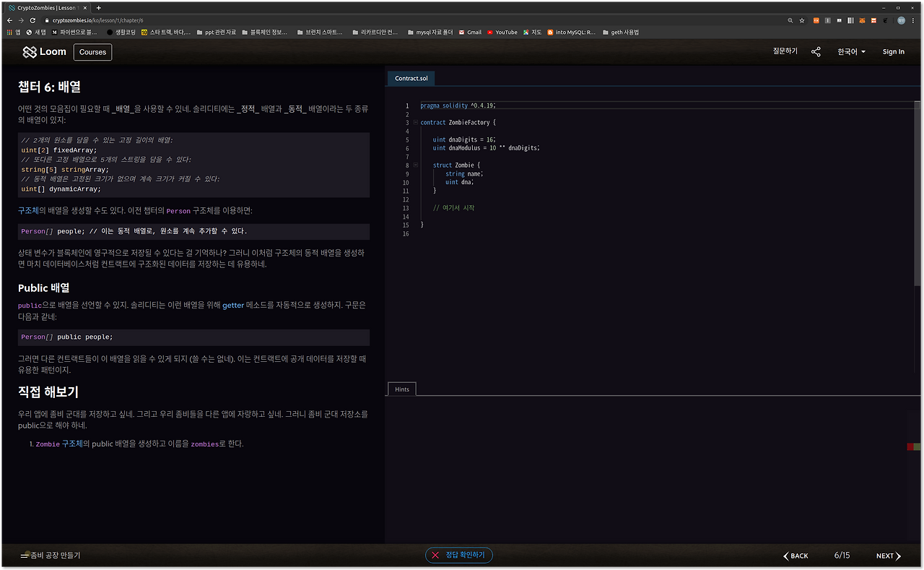Click the 구조체 link before '의 배열을 생성할 수도'
The image size is (924, 570).
point(28,211)
